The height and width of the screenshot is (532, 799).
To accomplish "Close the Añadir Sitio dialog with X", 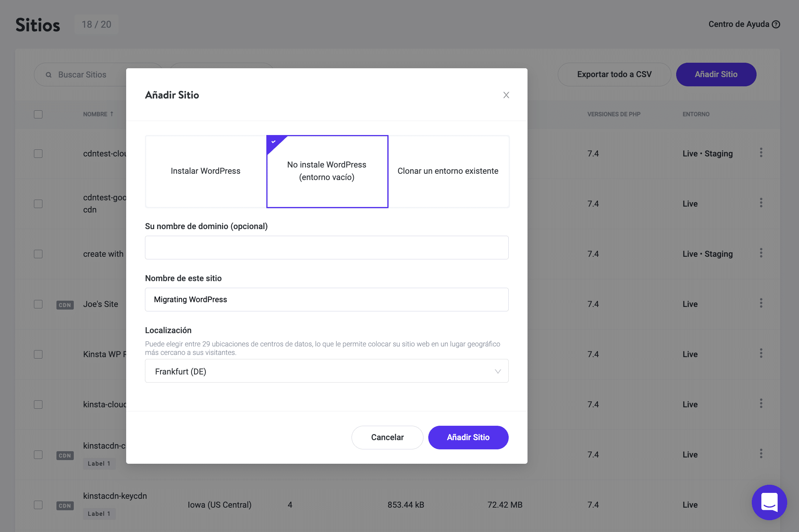I will pyautogui.click(x=506, y=95).
